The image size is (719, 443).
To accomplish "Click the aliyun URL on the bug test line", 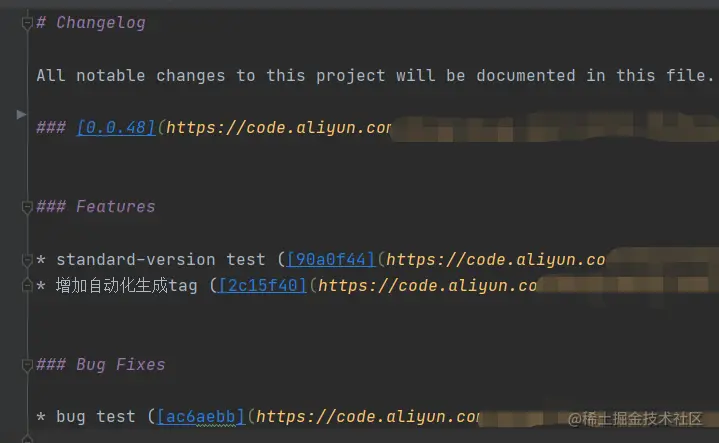I will coord(368,417).
